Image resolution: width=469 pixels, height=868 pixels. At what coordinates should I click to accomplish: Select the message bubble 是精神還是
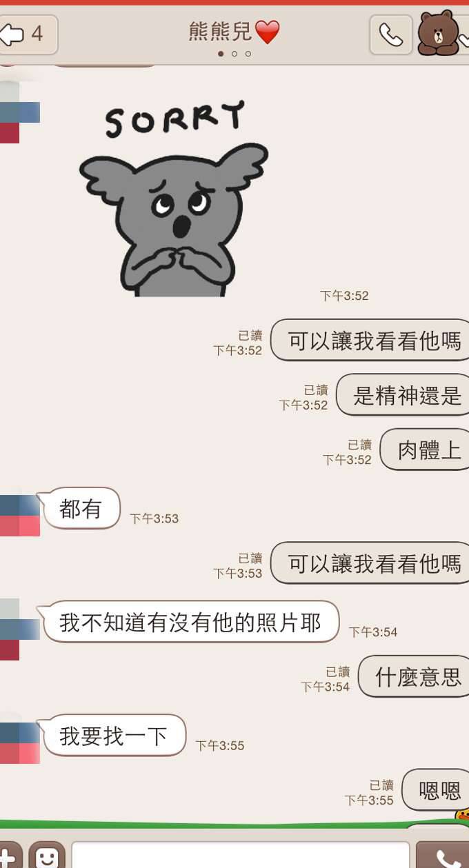tap(403, 395)
